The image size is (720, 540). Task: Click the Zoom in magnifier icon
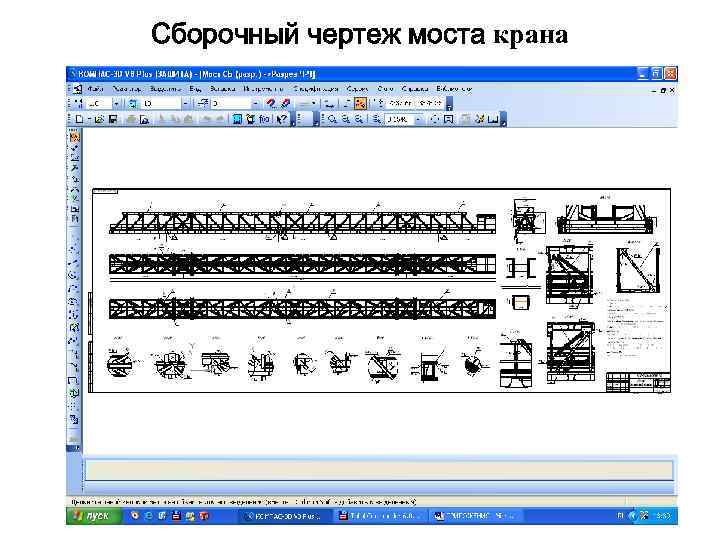[x=346, y=119]
